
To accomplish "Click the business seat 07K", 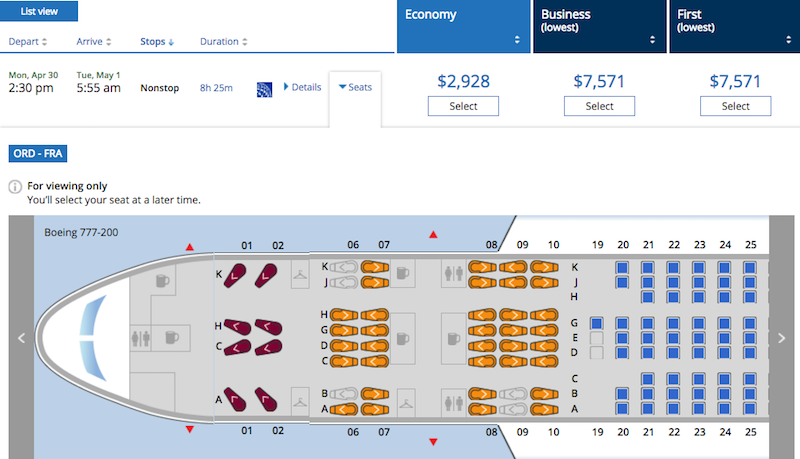I will 375,267.
